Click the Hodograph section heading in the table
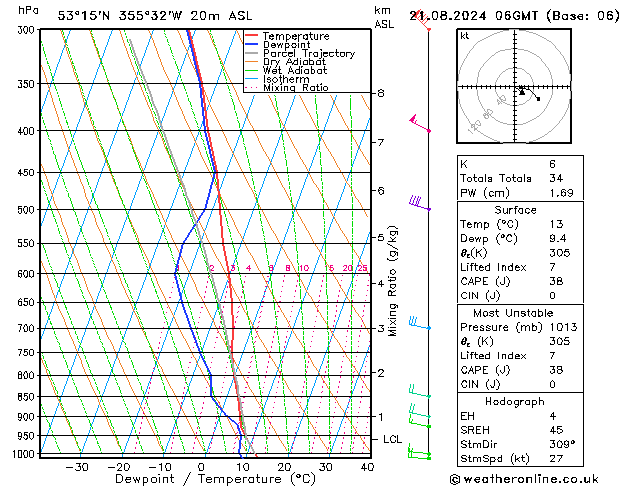 coord(514,401)
